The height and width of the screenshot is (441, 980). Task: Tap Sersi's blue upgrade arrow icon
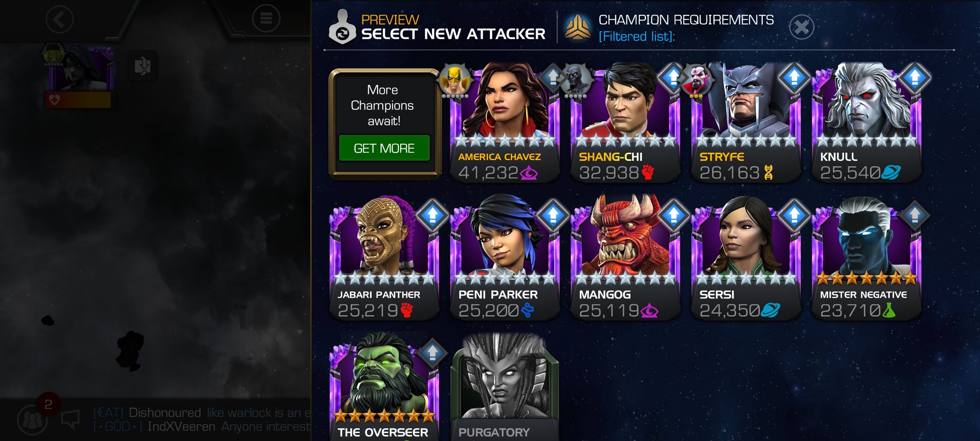pyautogui.click(x=794, y=215)
